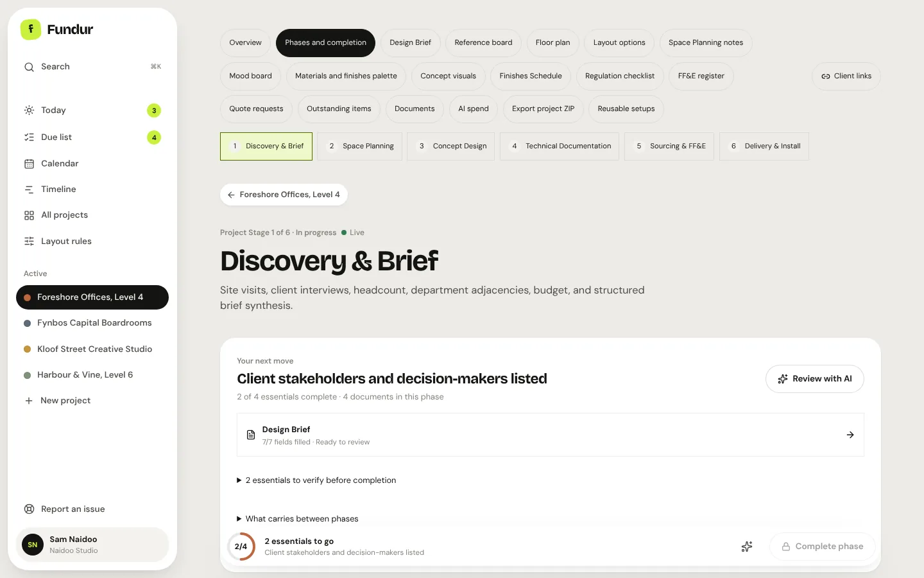924x578 pixels.
Task: Select phase 5 Sourcing & FF&E
Action: 669,146
